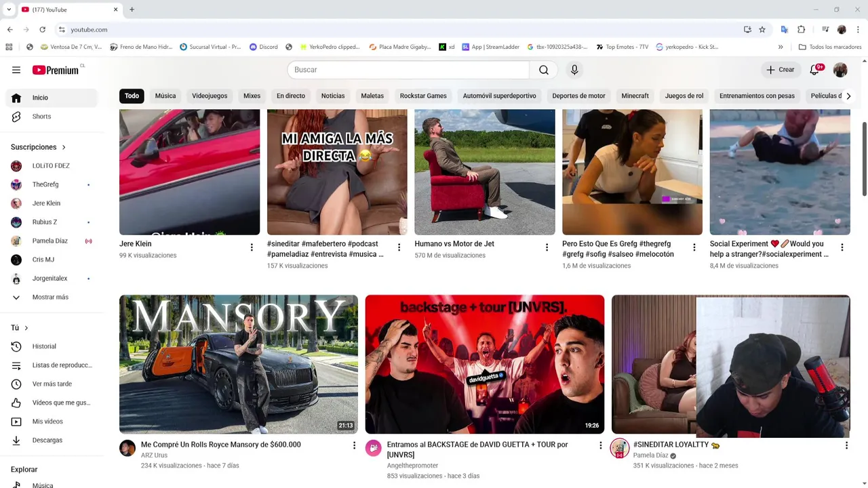Select the Música chip
Image resolution: width=868 pixels, height=488 pixels.
165,96
